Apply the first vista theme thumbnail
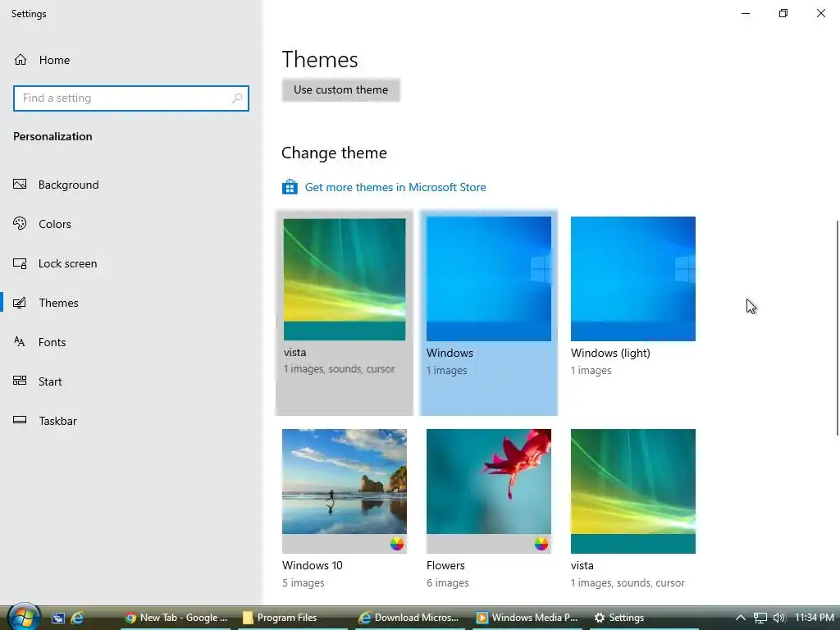The height and width of the screenshot is (630, 840). click(345, 279)
